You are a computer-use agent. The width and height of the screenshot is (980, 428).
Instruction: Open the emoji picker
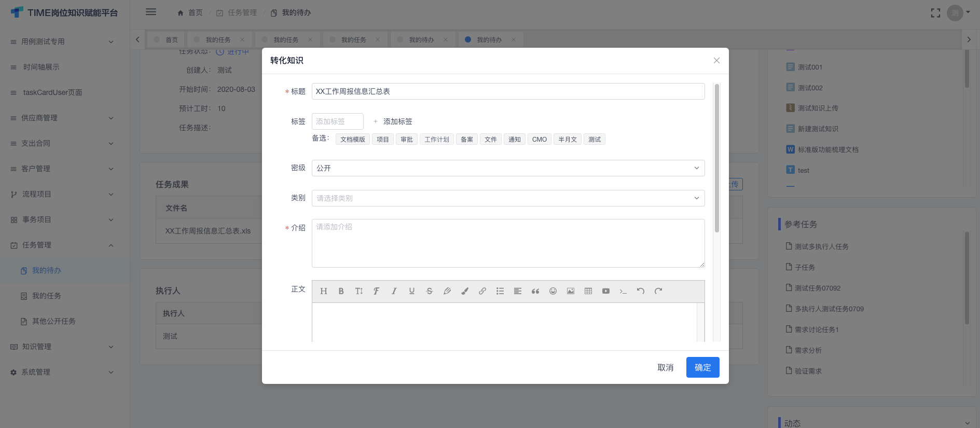[553, 291]
